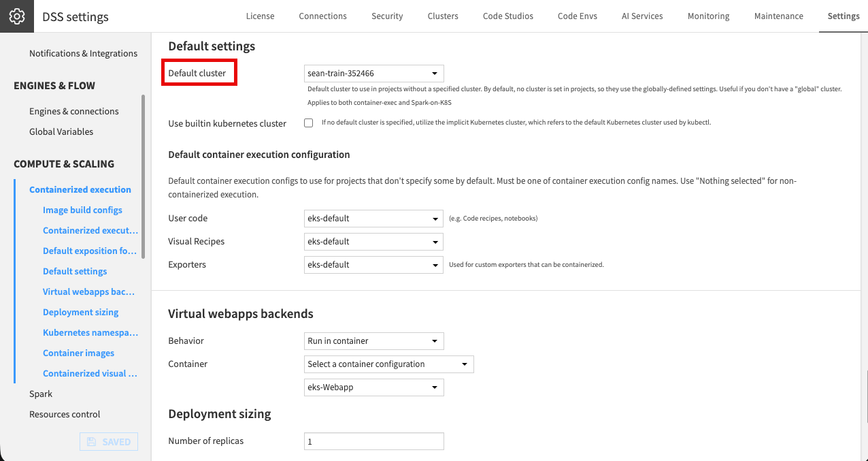Select Containerized execution in sidebar
868x461 pixels.
tap(80, 189)
